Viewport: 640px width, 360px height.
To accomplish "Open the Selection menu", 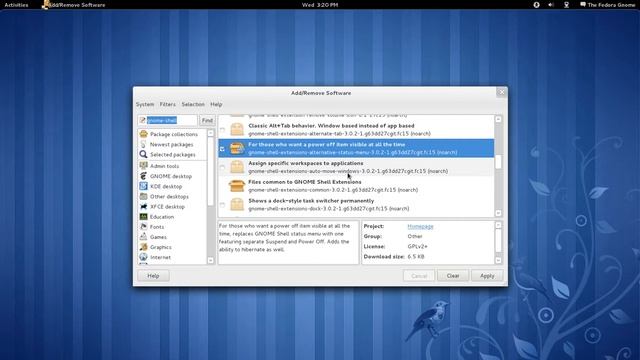I will coord(193,104).
